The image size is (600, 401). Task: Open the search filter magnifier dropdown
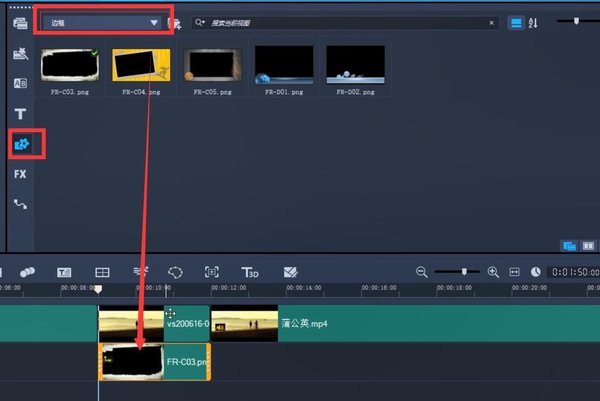pyautogui.click(x=201, y=22)
